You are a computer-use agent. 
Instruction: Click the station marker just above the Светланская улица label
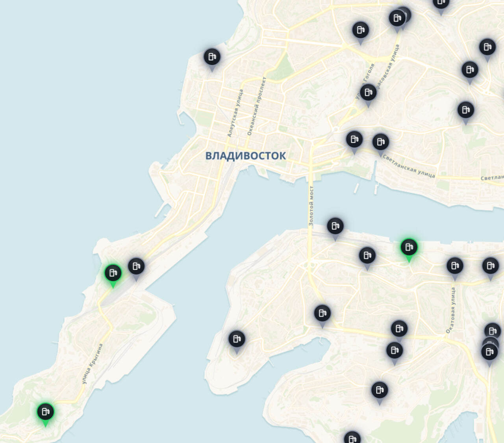pyautogui.click(x=380, y=142)
